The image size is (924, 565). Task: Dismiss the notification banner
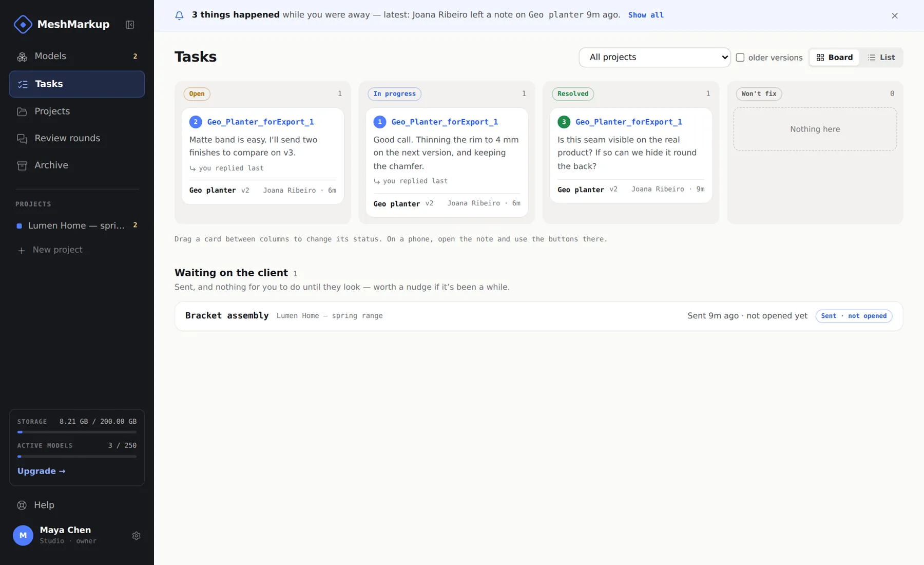tap(895, 15)
